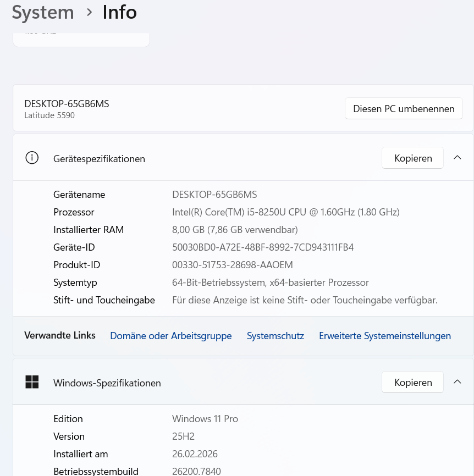Select the Produkt-ID value text

pyautogui.click(x=232, y=265)
